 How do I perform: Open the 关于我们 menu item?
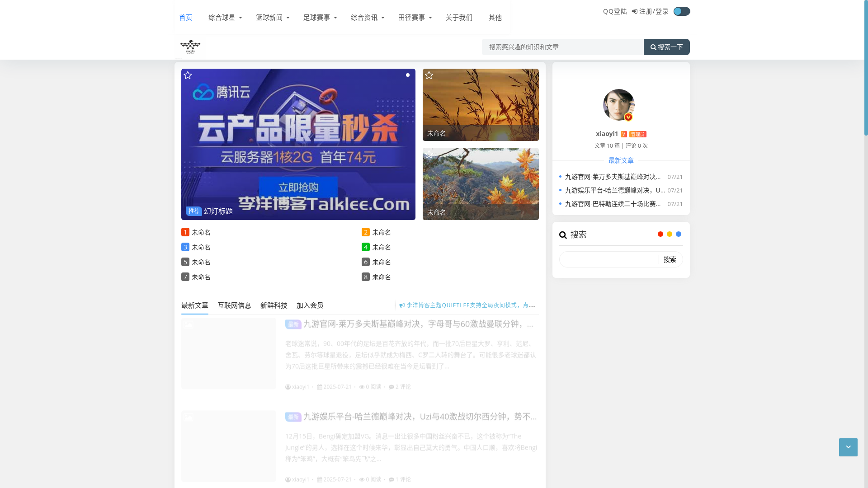click(x=459, y=18)
